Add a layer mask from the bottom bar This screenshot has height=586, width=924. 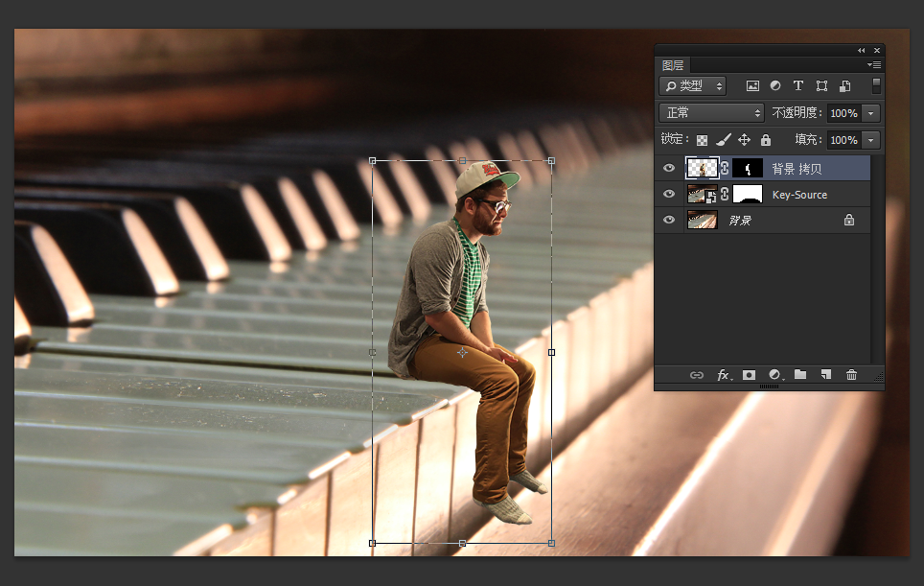coord(750,375)
